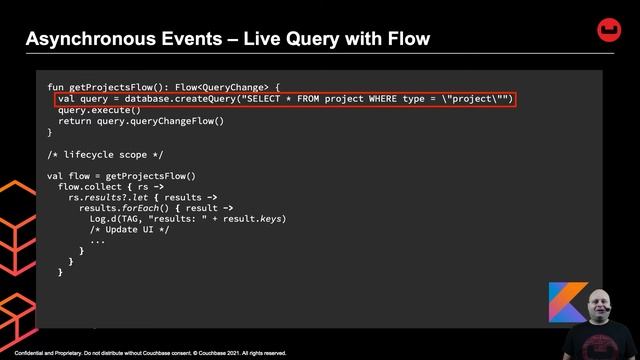Click the '/* Update UI */' comment
The width and height of the screenshot is (640, 360).
[x=129, y=230]
